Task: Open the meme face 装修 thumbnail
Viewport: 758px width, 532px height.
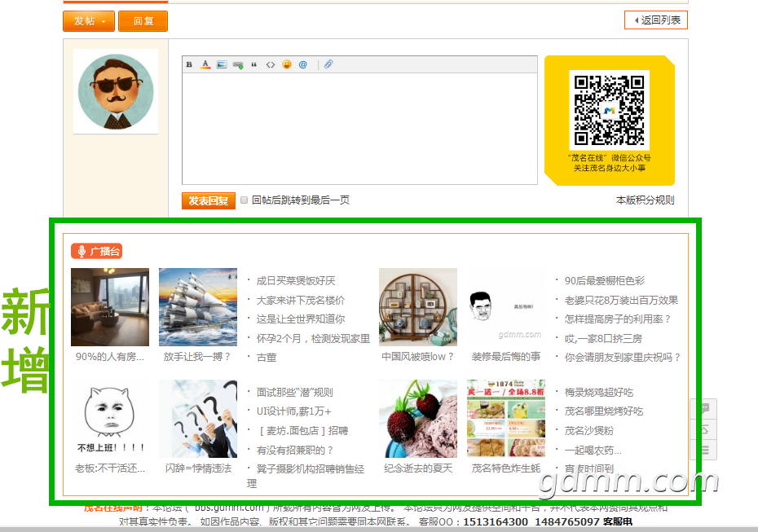Action: point(506,307)
